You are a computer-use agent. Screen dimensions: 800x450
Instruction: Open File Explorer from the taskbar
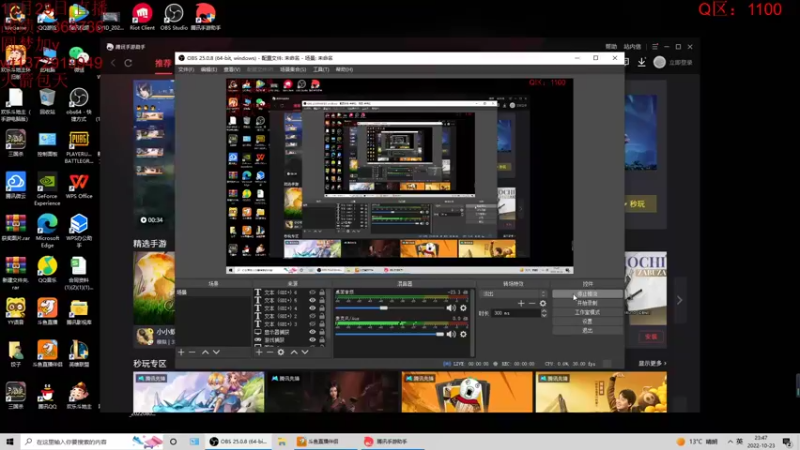[x=282, y=441]
